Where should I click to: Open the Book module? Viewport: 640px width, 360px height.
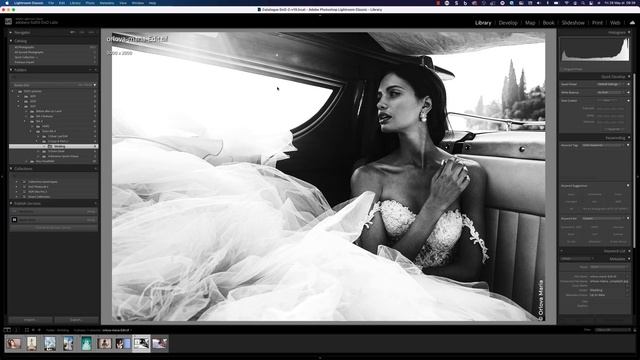[x=548, y=23]
